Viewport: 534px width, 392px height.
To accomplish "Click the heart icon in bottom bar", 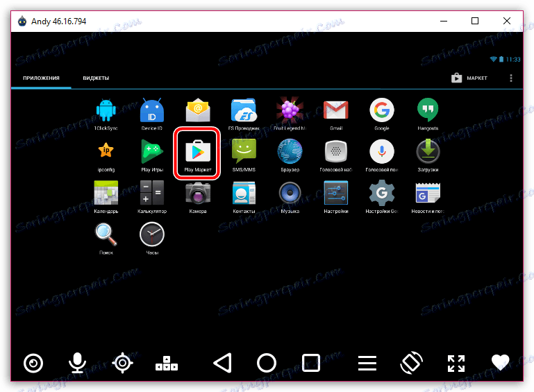I will (x=500, y=362).
